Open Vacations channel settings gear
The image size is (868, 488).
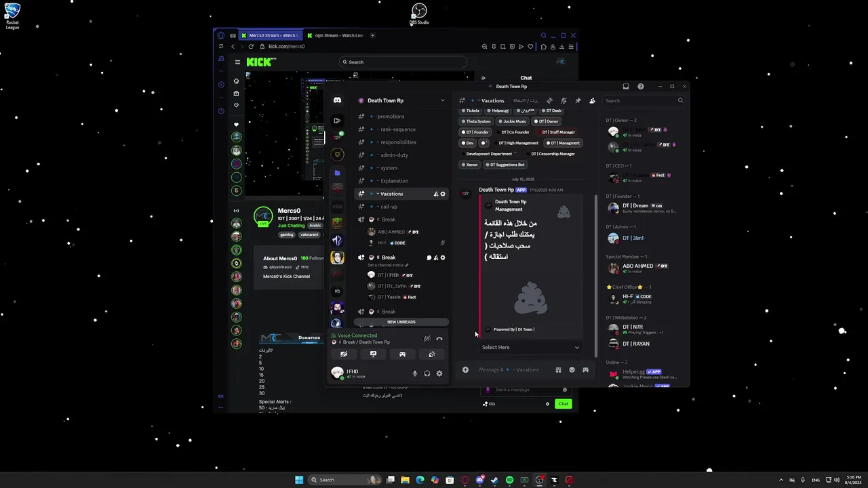(x=443, y=194)
